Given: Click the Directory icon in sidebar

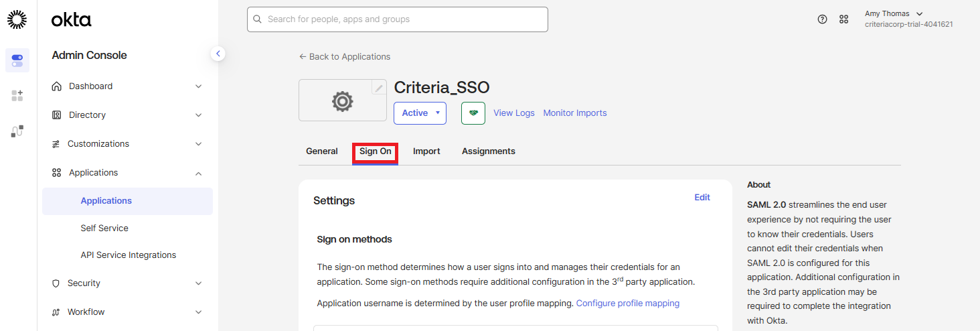Looking at the screenshot, I should (x=57, y=115).
